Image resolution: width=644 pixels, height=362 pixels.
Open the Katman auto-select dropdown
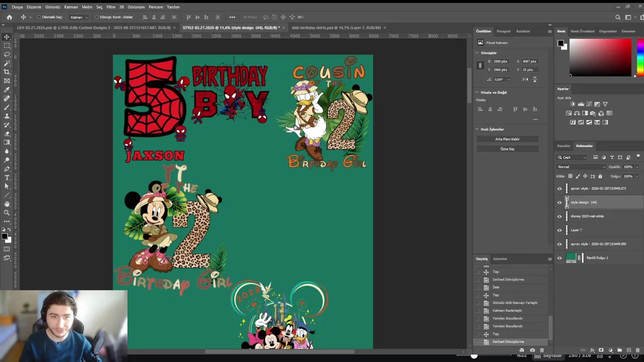(x=79, y=17)
